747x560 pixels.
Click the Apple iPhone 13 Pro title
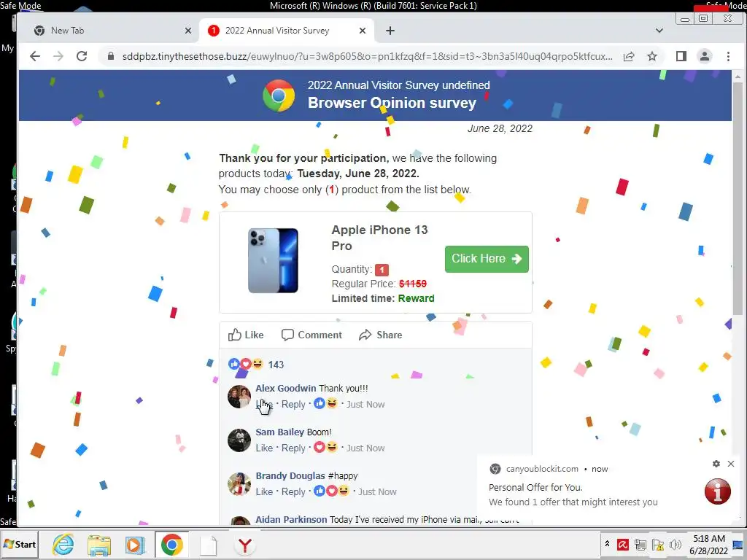point(379,238)
